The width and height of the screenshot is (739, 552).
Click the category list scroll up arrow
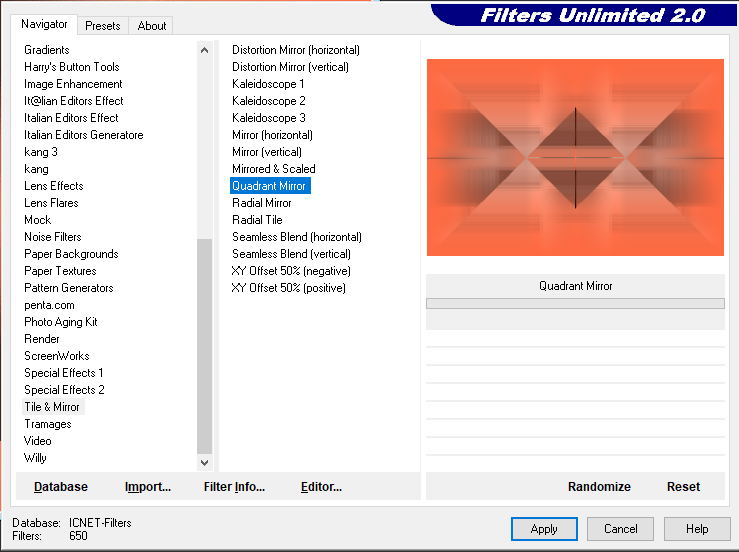pyautogui.click(x=205, y=50)
